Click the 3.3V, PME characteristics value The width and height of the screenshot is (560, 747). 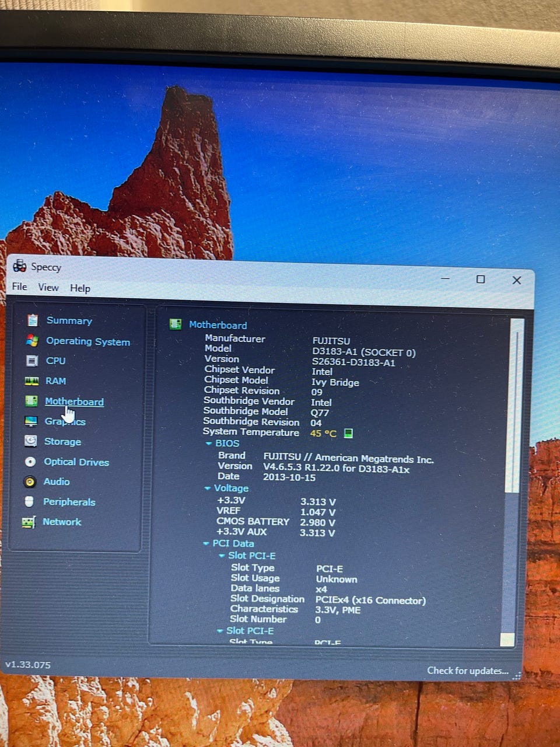(338, 610)
